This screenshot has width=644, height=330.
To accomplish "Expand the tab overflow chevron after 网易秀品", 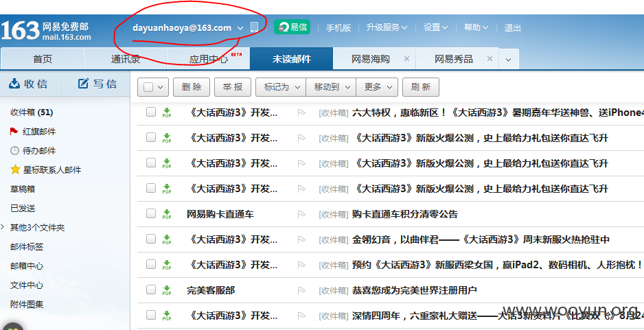I will pos(509,60).
